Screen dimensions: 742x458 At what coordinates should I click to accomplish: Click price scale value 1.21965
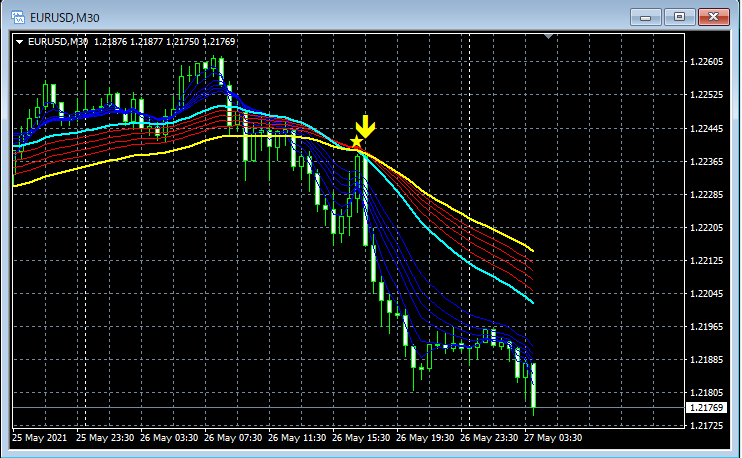pyautogui.click(x=707, y=326)
